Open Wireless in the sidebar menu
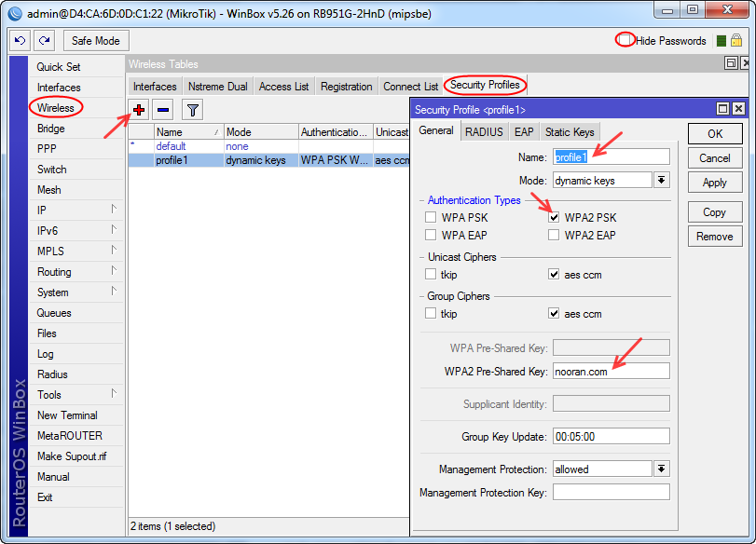This screenshot has height=544, width=756. click(76, 108)
